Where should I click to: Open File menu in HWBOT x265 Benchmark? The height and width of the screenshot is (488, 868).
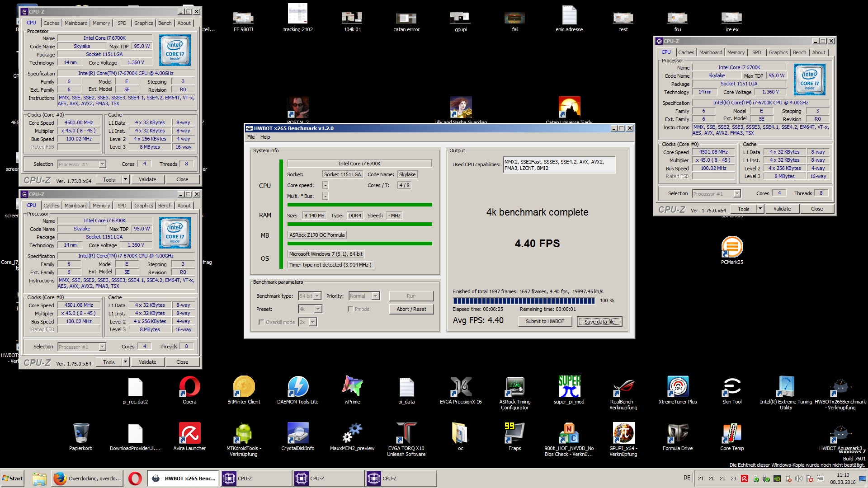251,137
